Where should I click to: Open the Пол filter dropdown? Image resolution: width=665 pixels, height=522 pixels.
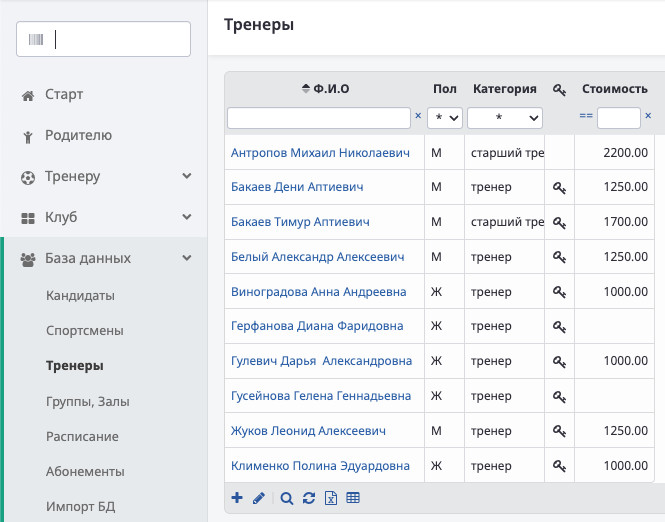(x=444, y=117)
